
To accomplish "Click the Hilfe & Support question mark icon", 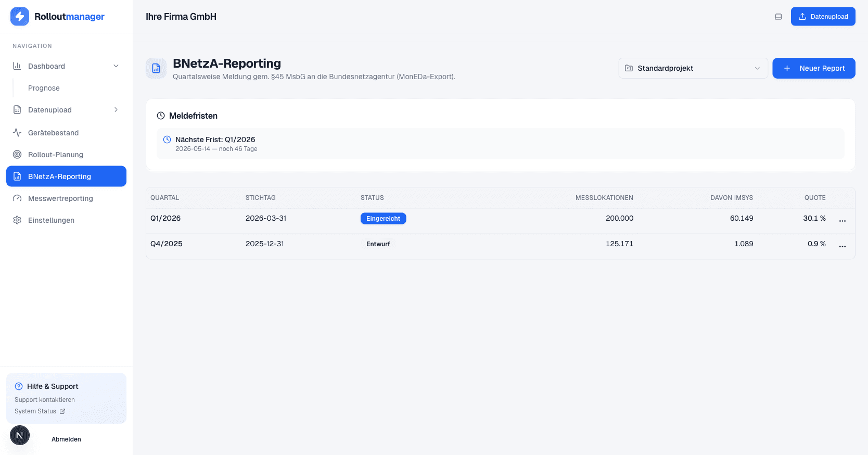I will click(19, 386).
